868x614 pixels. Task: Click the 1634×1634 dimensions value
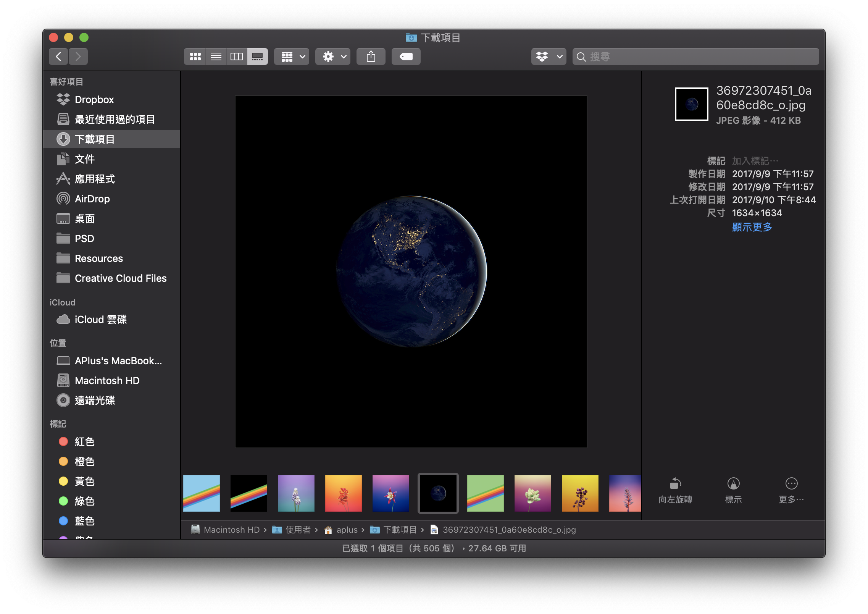[757, 213]
